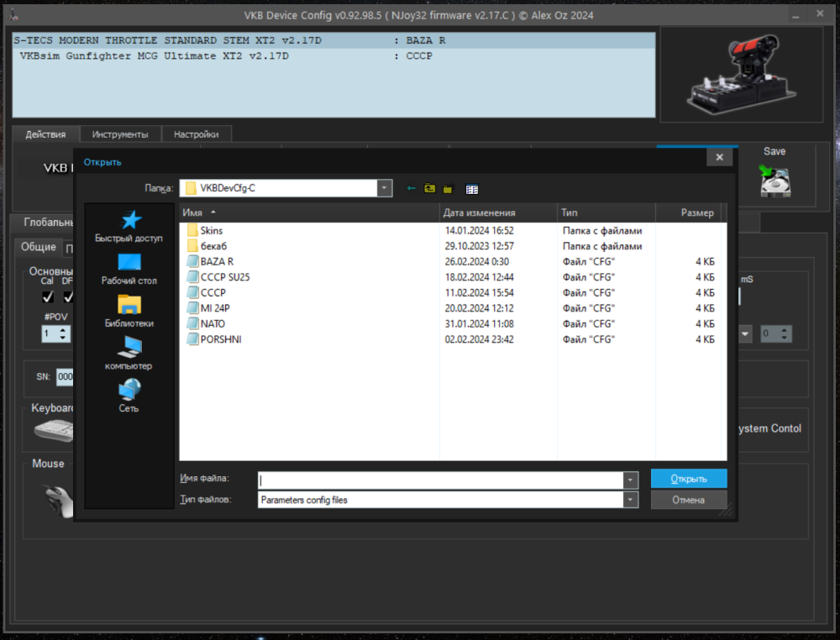Click the #POV stepper arrows
The width and height of the screenshot is (840, 640).
63,333
